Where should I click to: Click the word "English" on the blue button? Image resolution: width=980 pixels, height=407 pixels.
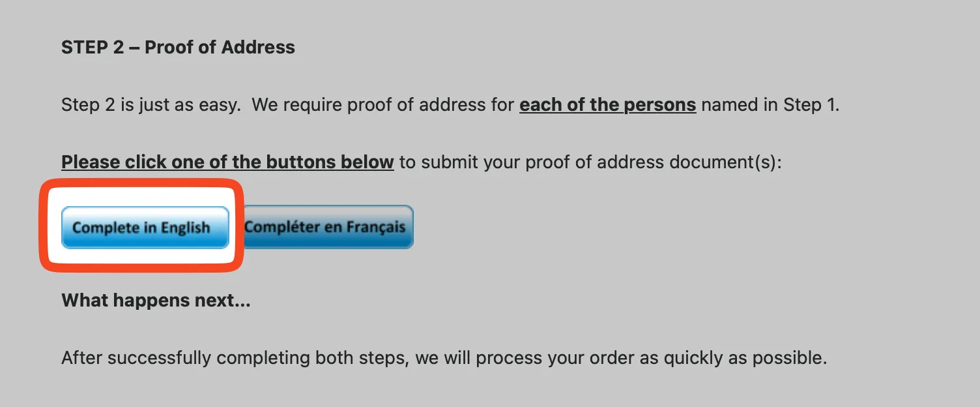click(x=186, y=228)
